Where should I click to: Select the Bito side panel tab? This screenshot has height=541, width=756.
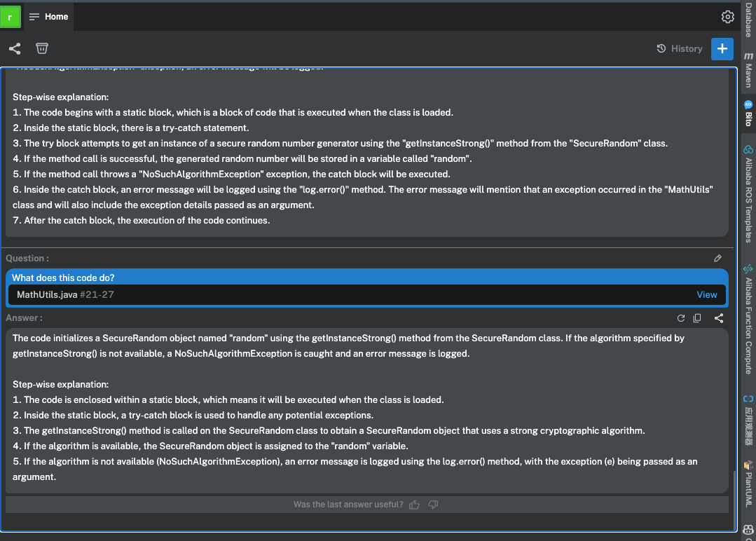(x=748, y=114)
